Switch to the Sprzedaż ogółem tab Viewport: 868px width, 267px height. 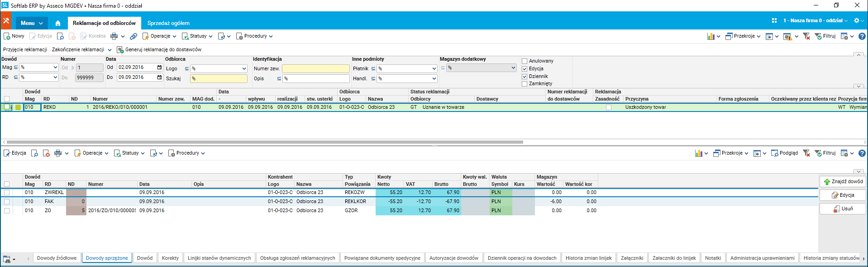tap(168, 23)
